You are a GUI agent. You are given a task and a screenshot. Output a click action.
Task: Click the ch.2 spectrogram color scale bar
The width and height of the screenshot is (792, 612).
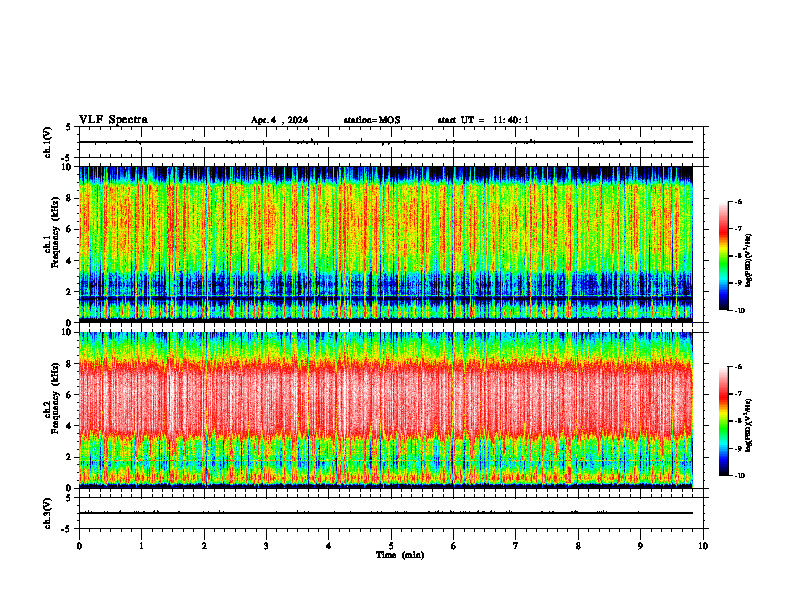point(723,421)
